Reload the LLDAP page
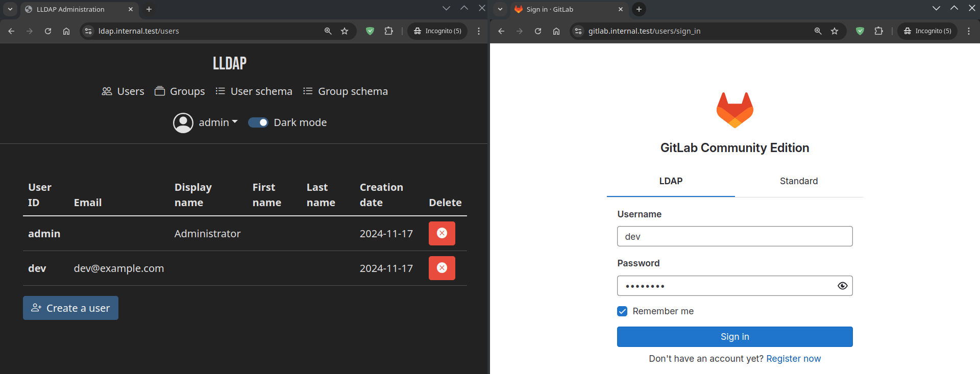 (x=48, y=31)
